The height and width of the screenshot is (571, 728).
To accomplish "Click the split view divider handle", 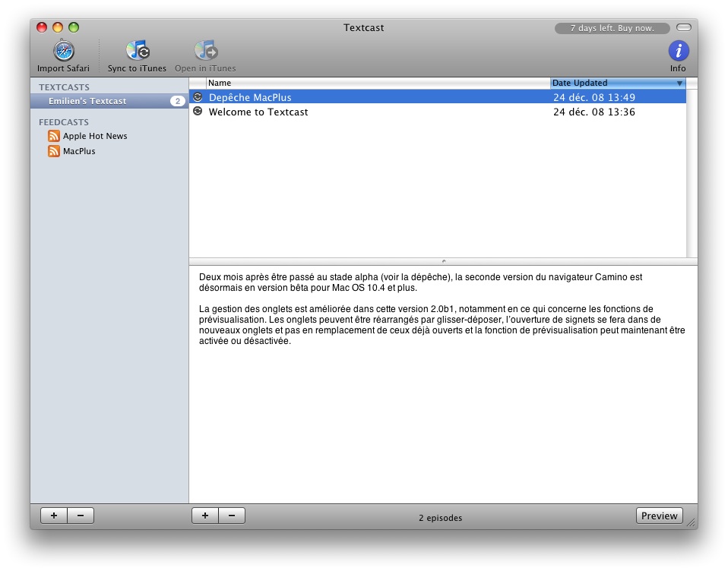I will [x=443, y=262].
